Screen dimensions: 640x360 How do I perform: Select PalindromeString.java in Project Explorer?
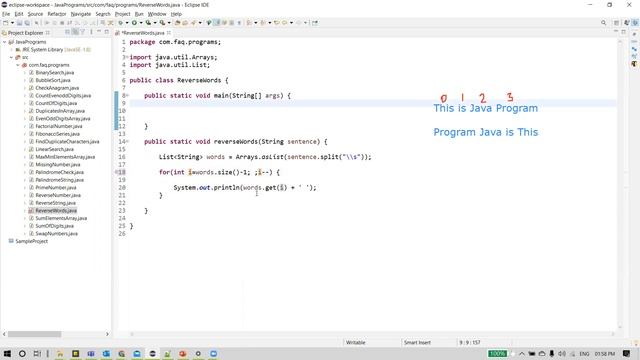[59, 180]
